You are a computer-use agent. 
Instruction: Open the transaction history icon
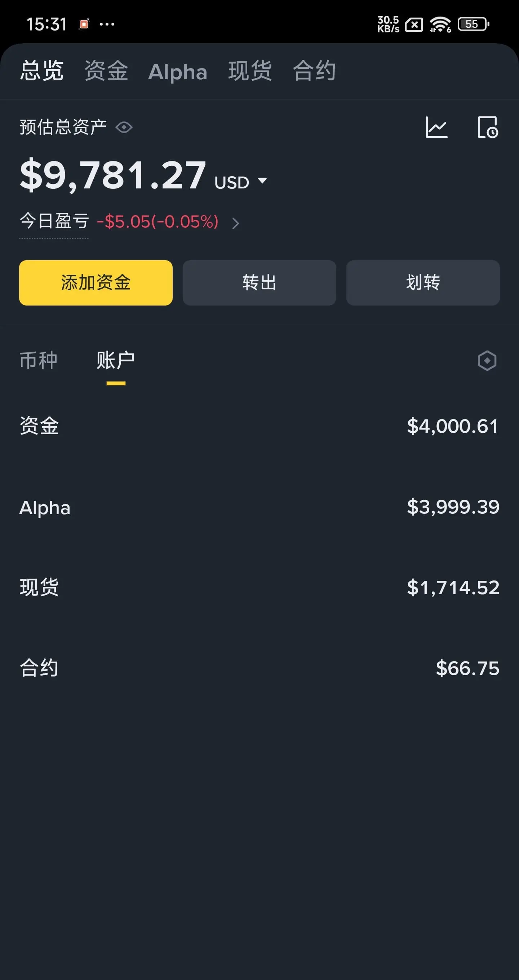487,128
